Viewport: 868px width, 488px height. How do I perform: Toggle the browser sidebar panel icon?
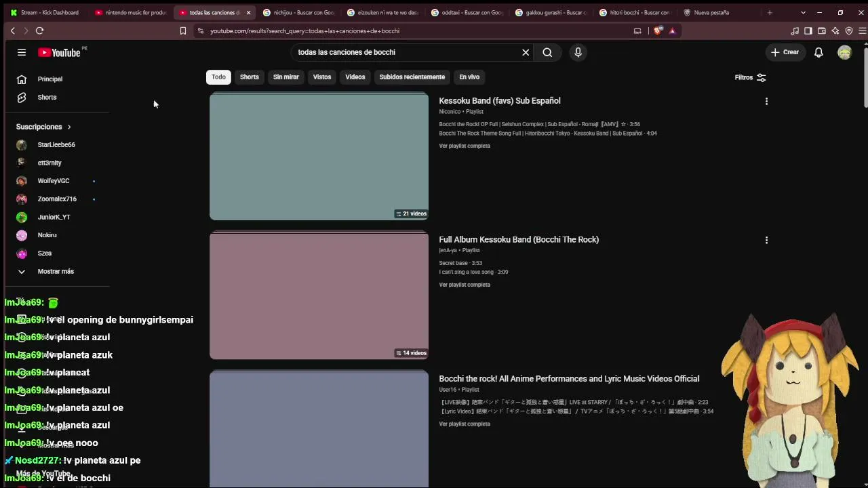(x=808, y=30)
